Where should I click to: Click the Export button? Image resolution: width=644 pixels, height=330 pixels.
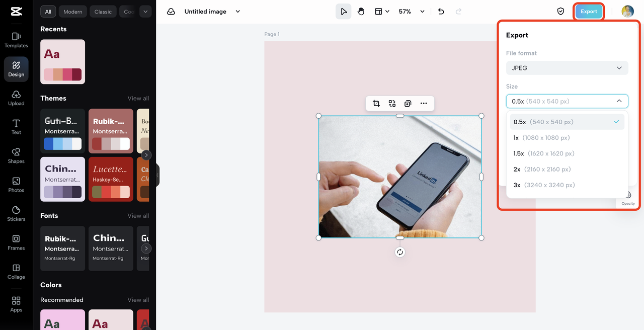[589, 12]
